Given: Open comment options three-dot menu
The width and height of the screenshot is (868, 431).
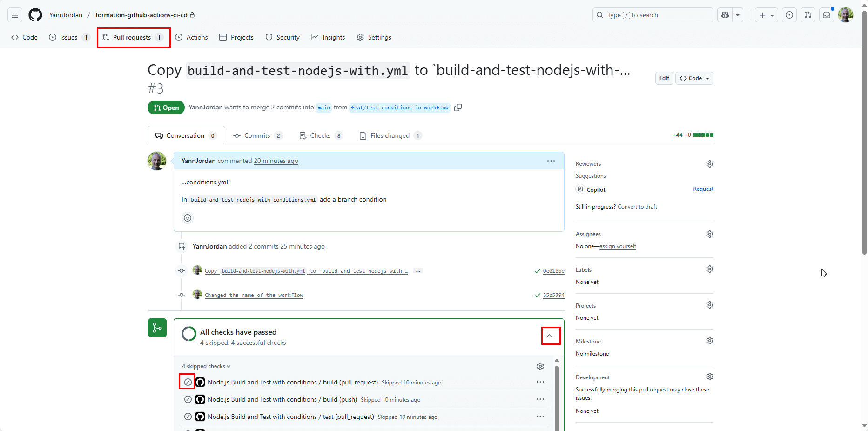Looking at the screenshot, I should point(551,161).
